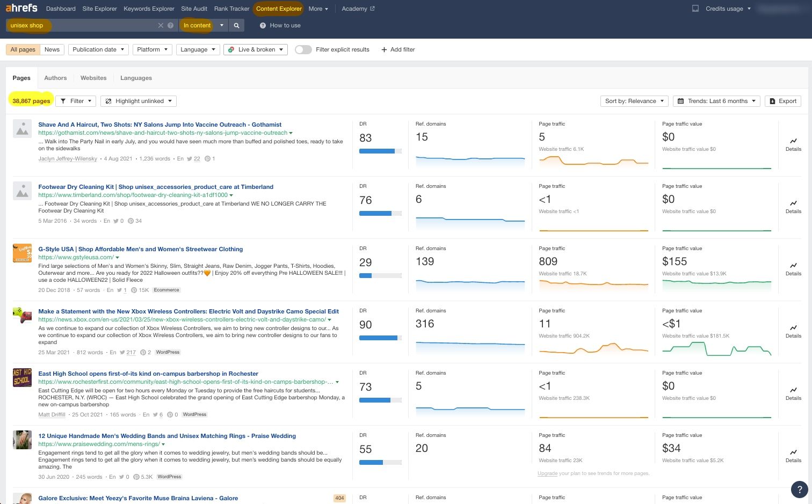This screenshot has width=812, height=504.
Task: Click the Xbox controller result thumbnail
Action: [22, 316]
